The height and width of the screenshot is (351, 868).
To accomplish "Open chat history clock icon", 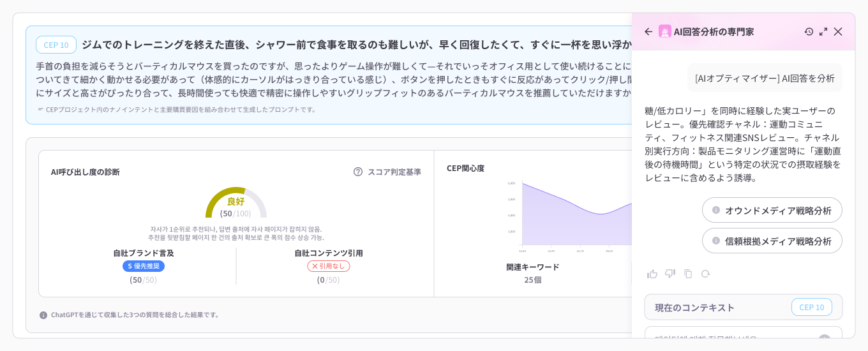I will tap(809, 31).
